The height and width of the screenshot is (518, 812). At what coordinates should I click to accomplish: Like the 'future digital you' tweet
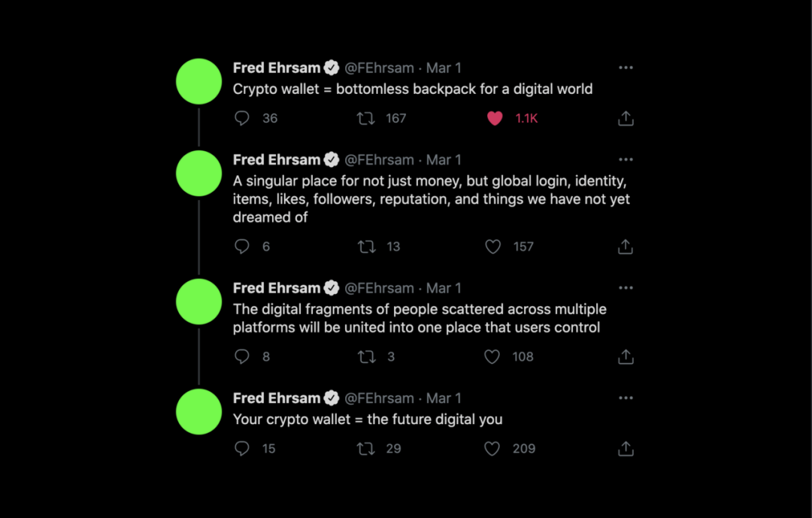coord(492,449)
